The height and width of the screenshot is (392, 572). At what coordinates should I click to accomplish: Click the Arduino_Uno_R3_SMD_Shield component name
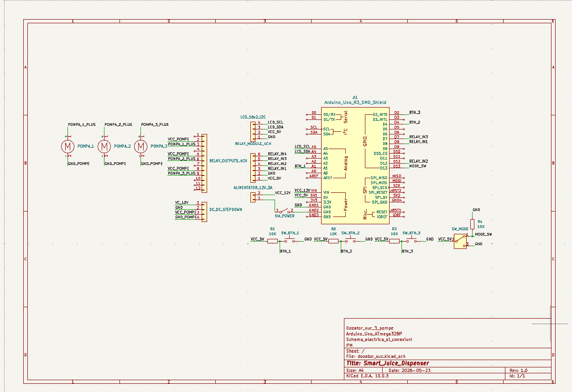(355, 102)
